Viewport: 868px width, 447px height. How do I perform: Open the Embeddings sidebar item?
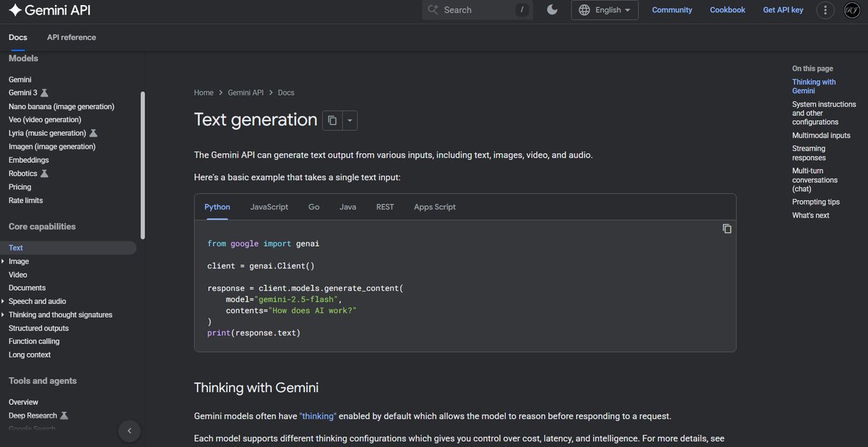[x=29, y=160]
